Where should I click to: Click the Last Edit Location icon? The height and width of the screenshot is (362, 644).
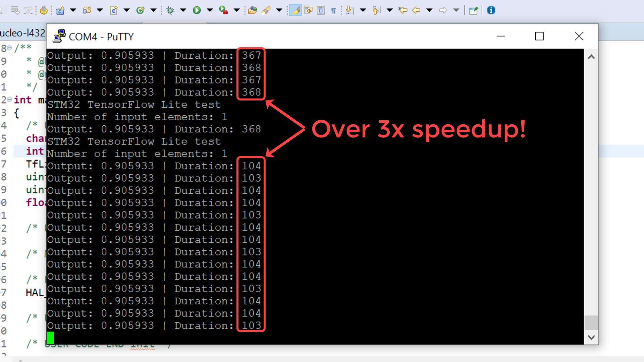tap(402, 10)
